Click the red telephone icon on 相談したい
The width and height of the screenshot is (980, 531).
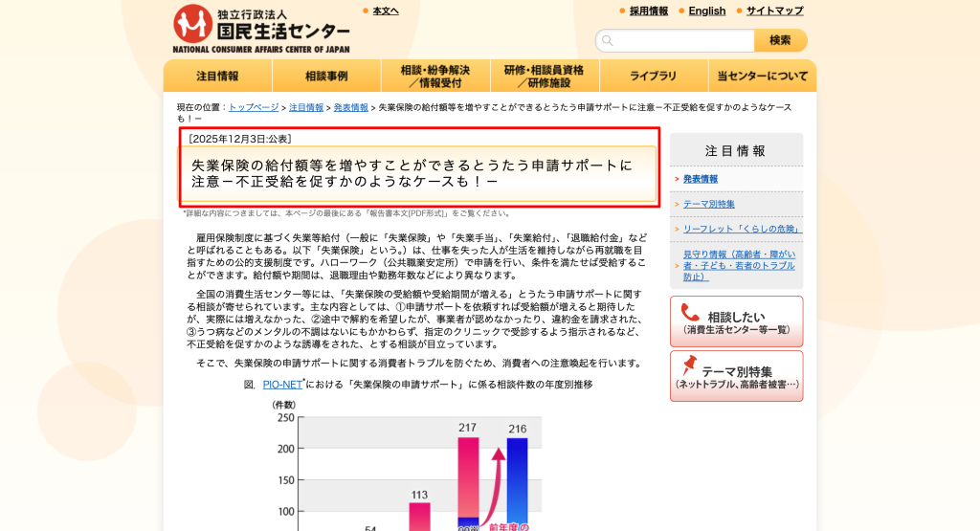click(x=690, y=312)
